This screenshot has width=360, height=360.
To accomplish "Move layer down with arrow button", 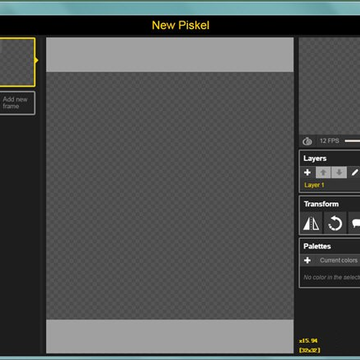I will coord(339,172).
